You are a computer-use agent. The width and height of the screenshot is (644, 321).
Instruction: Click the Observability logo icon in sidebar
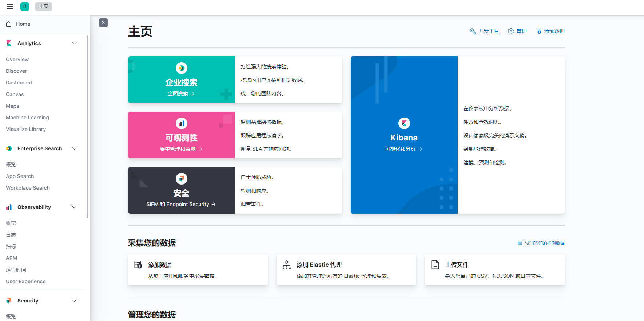(x=9, y=207)
